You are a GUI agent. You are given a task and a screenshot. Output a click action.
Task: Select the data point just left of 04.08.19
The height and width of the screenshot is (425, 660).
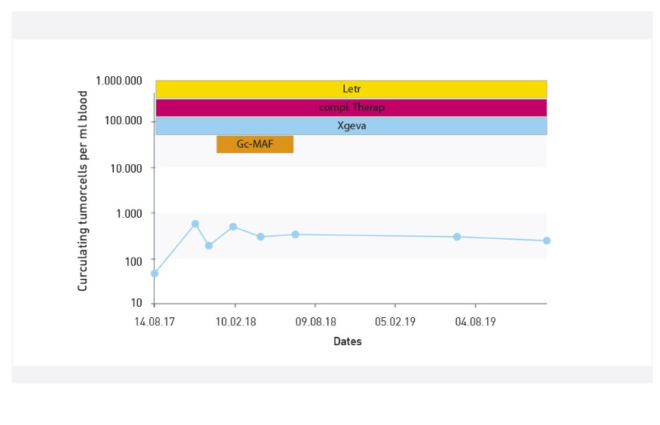(457, 237)
